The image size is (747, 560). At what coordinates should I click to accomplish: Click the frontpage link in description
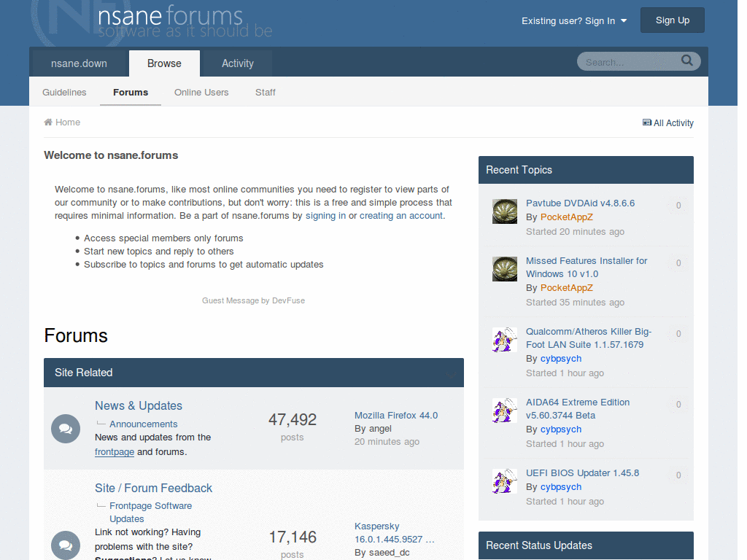[115, 452]
